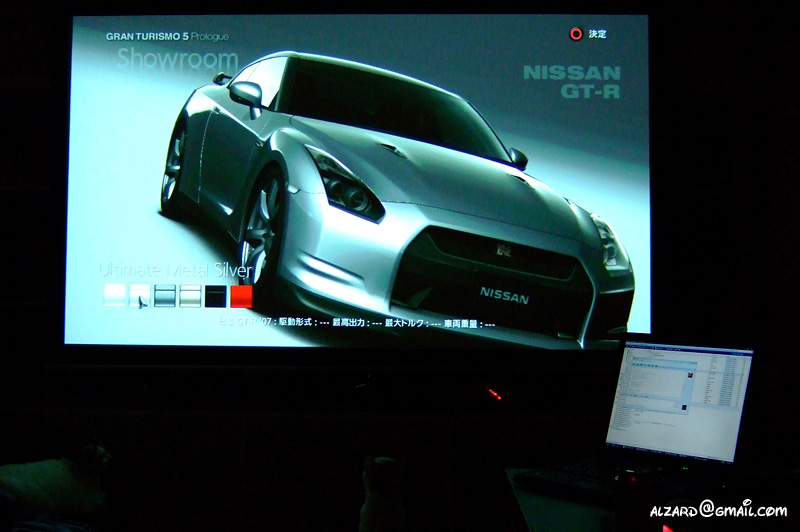Click the 最高出力 max power spec entry
This screenshot has width=800, height=532.
pyautogui.click(x=357, y=323)
